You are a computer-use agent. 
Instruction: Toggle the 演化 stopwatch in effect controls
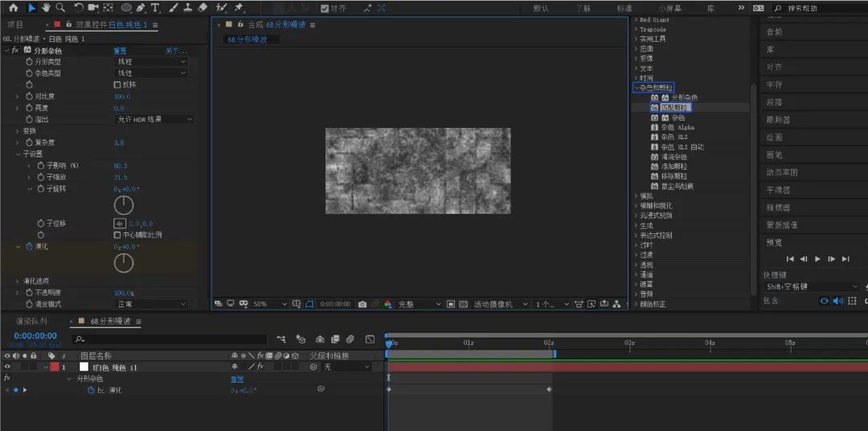30,247
